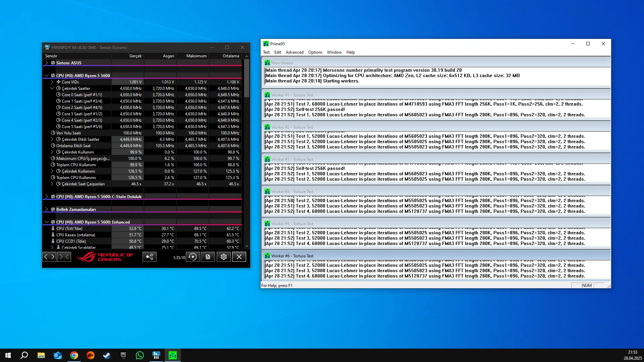The image size is (644, 362).
Task: Click the HWiNFO scrollbar up arrow
Action: tap(247, 56)
